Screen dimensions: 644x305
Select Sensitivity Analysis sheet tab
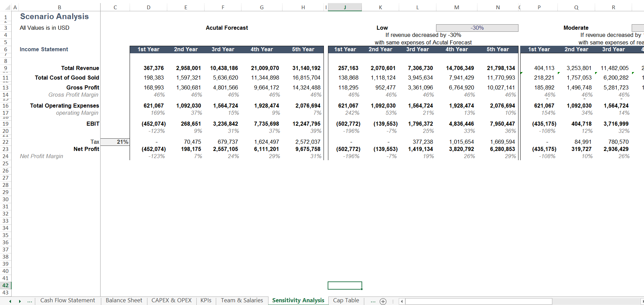[x=298, y=300]
